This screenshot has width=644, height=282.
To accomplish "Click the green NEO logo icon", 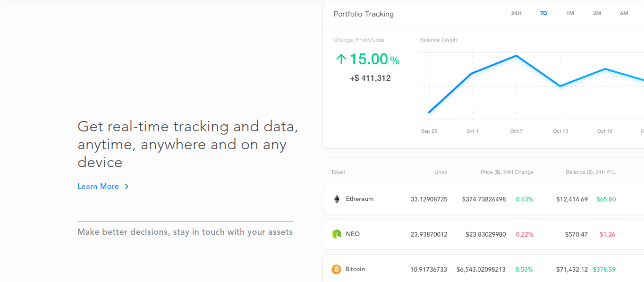I will tap(337, 234).
